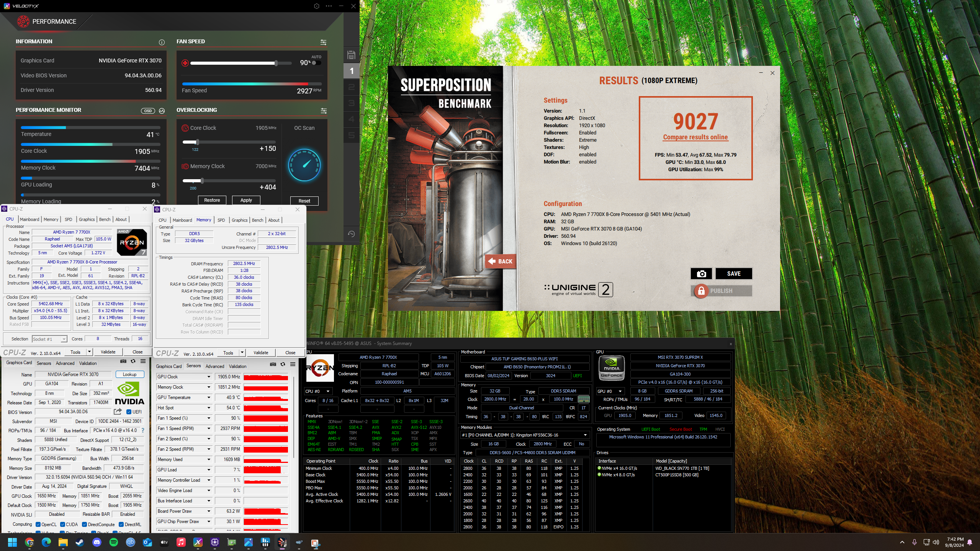The width and height of the screenshot is (980, 551).
Task: Switch to Mainboard tab in left CPU-Z
Action: coord(29,219)
